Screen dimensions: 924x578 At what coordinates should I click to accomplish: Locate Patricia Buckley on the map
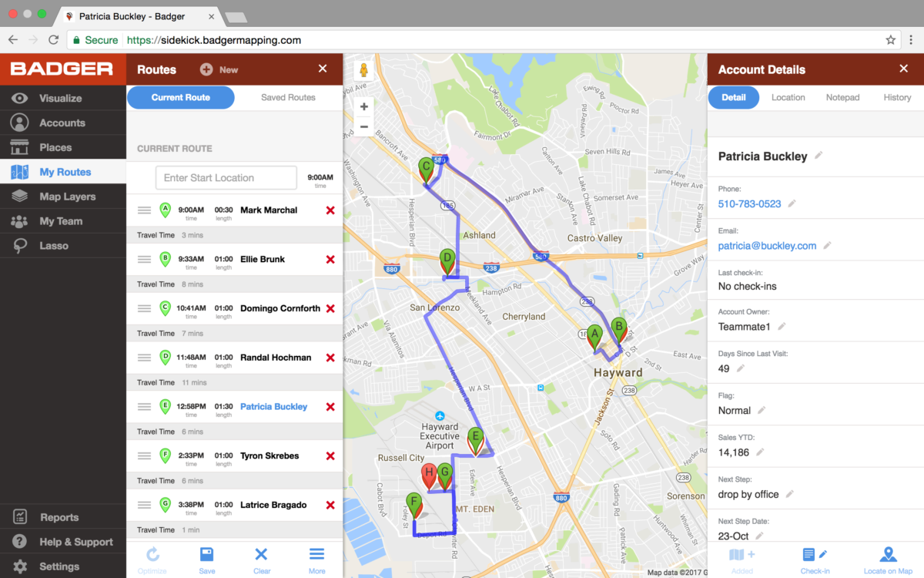(x=888, y=559)
